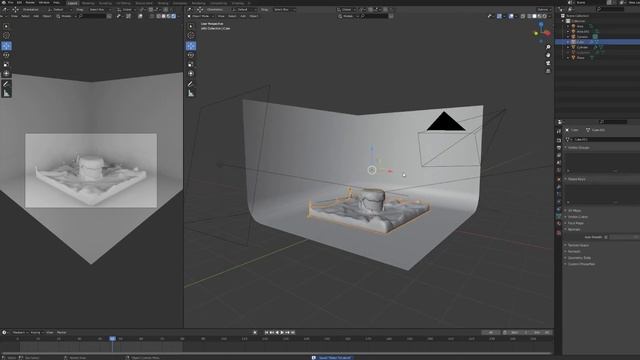Jump to the timeline end frame
This screenshot has height=360, width=640.
[293, 333]
